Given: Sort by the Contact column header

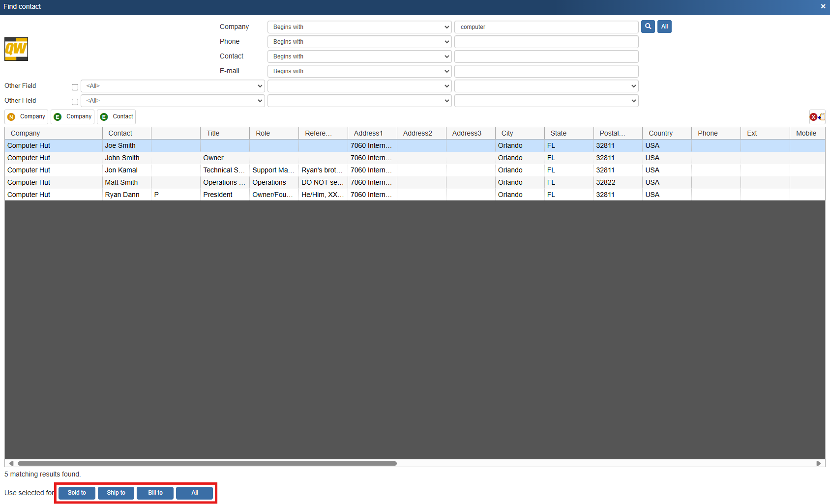Looking at the screenshot, I should point(126,133).
